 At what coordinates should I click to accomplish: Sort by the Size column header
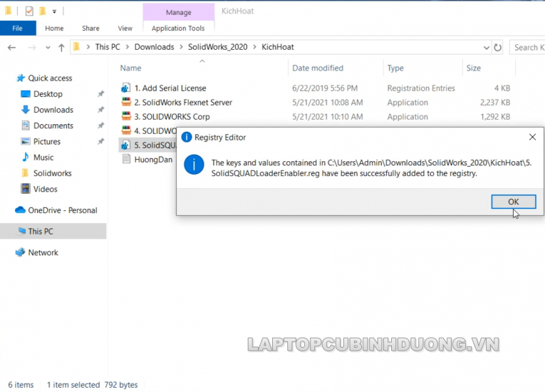473,68
